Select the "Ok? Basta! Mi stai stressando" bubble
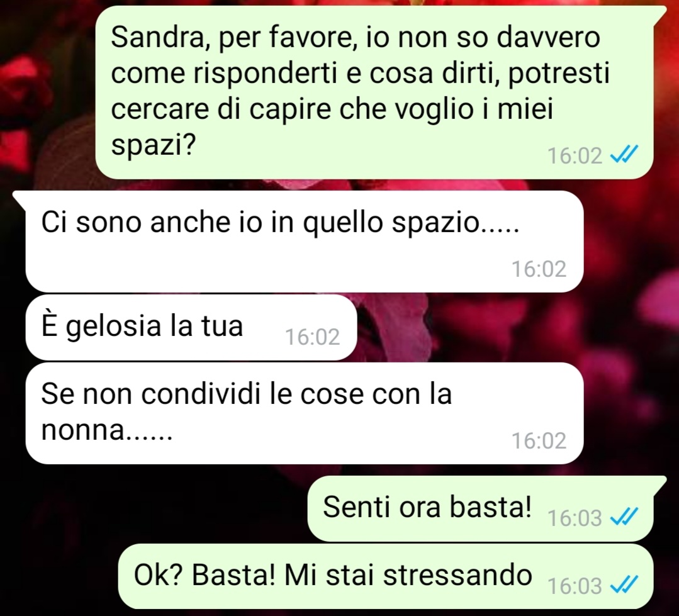 385,576
